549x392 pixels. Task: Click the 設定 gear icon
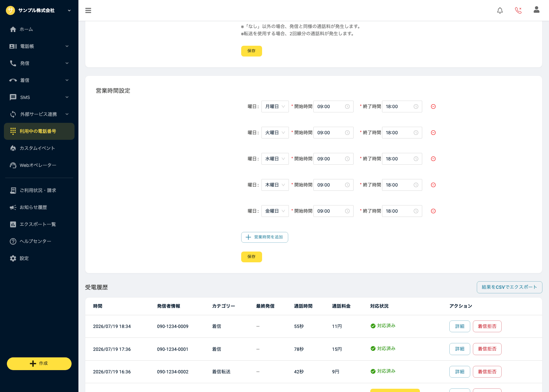click(13, 258)
